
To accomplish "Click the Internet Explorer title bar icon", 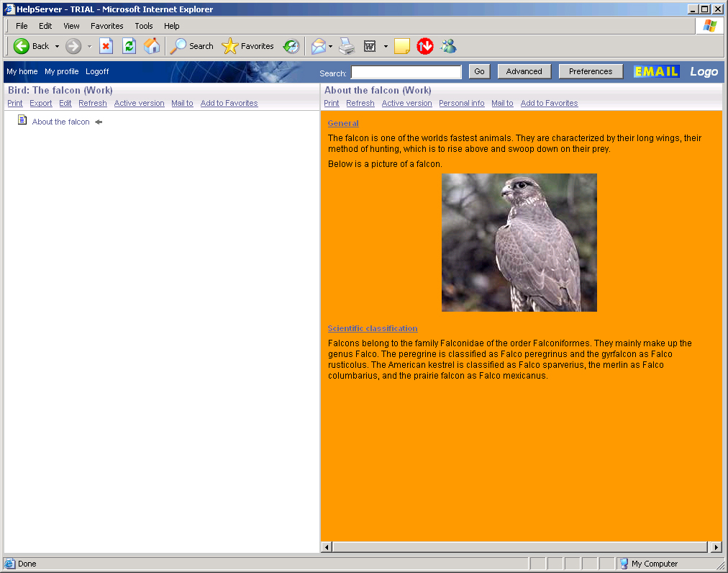I will [9, 9].
